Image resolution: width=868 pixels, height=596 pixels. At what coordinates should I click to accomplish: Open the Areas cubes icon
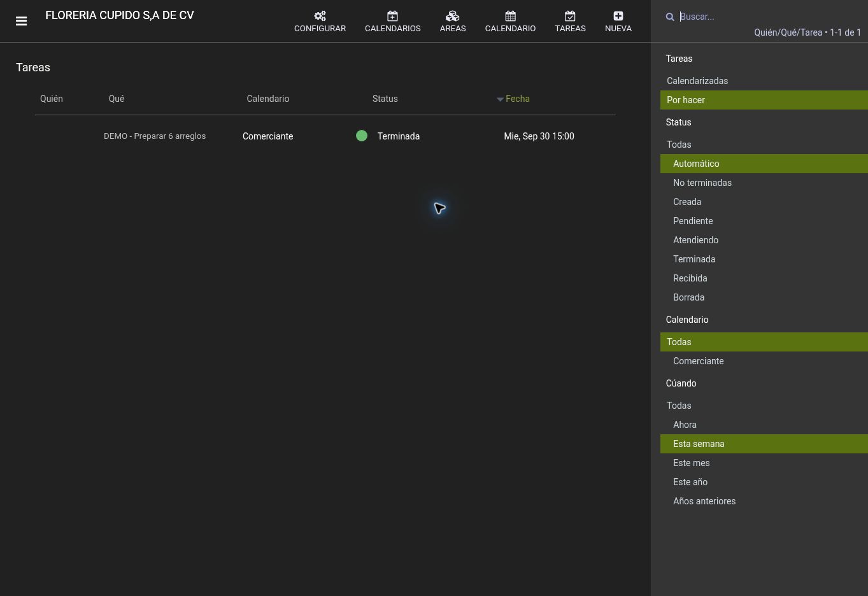tap(453, 16)
